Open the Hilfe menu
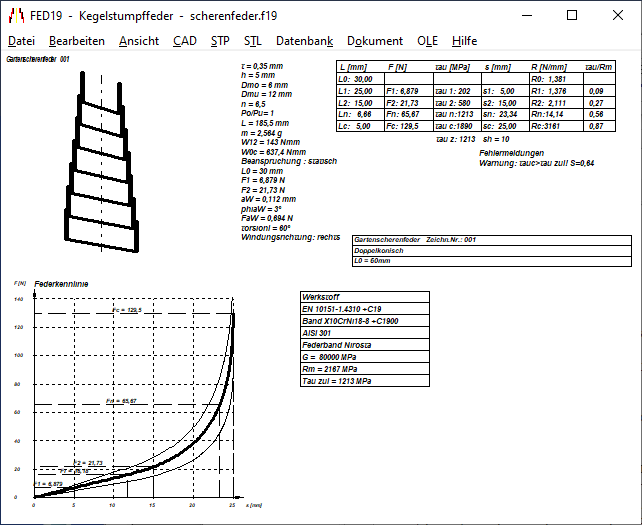This screenshot has width=642, height=525. pyautogui.click(x=464, y=41)
